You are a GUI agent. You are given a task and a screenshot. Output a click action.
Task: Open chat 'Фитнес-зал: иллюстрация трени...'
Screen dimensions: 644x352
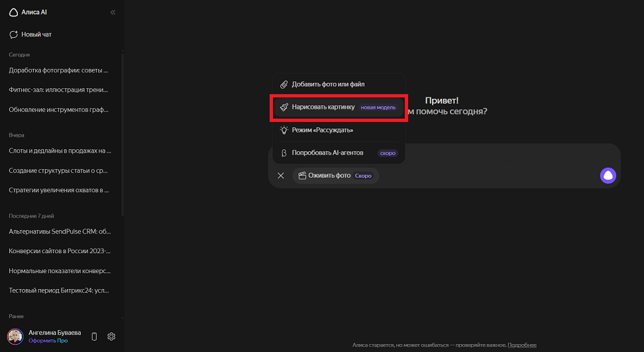[x=59, y=89]
